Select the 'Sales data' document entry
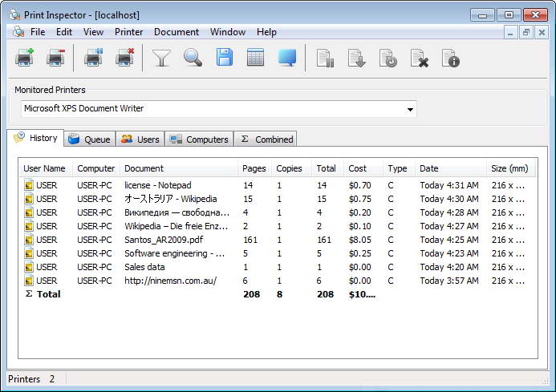 144,267
